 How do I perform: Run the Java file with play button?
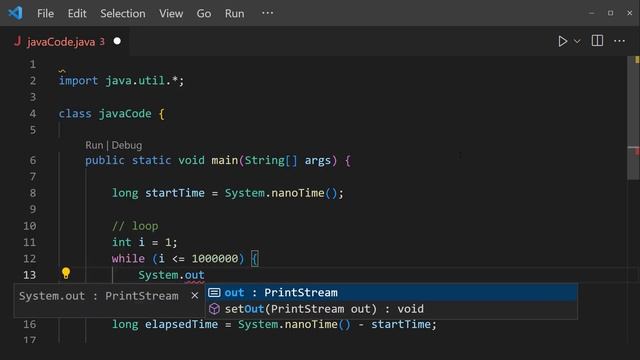(562, 41)
